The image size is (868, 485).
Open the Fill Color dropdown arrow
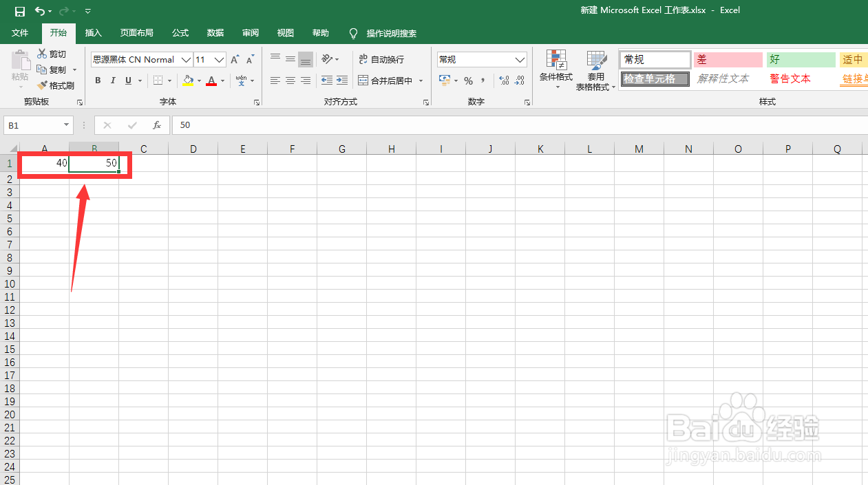click(200, 81)
